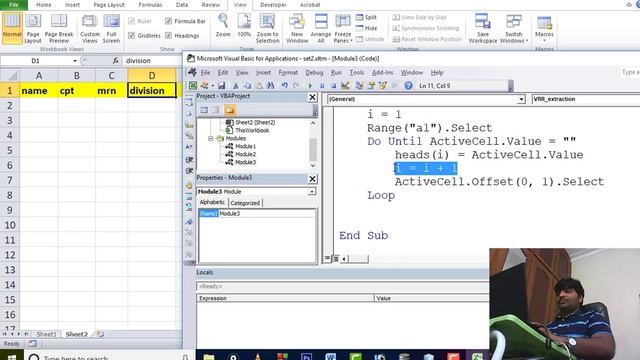Click the Copy icon in VBA toolbar

click(x=247, y=86)
